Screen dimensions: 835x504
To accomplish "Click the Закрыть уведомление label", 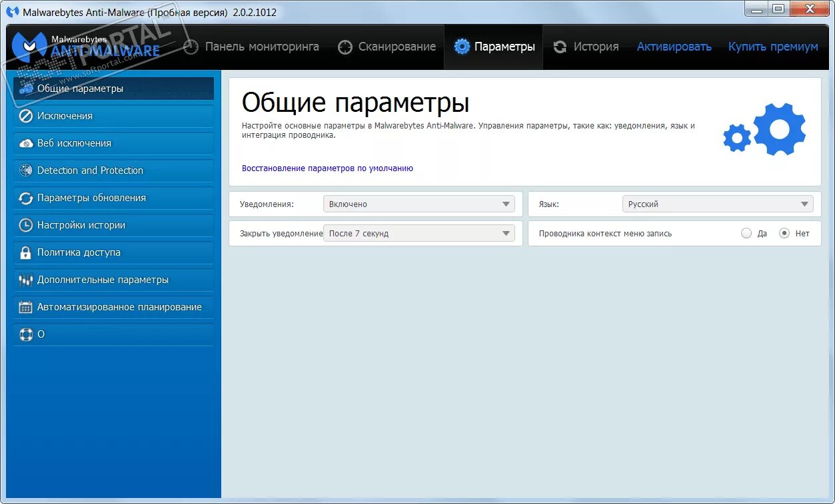I will click(x=281, y=234).
